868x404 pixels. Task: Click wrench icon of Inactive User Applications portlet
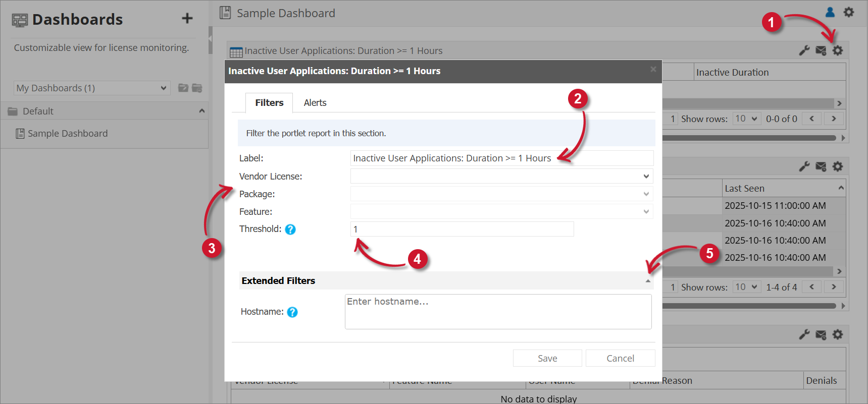(804, 50)
